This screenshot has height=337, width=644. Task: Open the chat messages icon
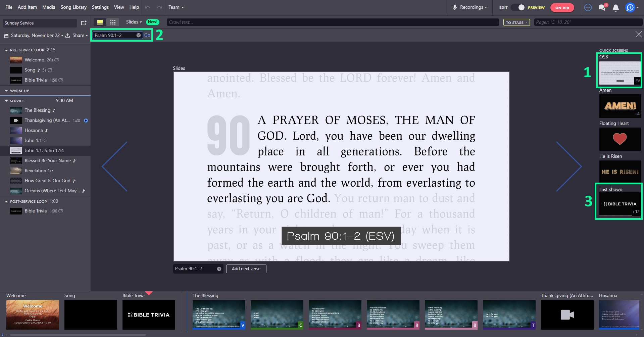tap(602, 8)
